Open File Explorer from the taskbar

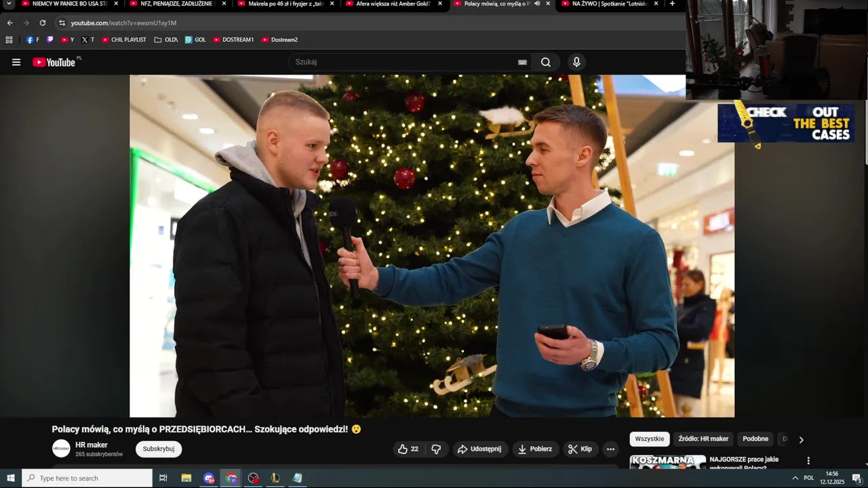(x=186, y=478)
